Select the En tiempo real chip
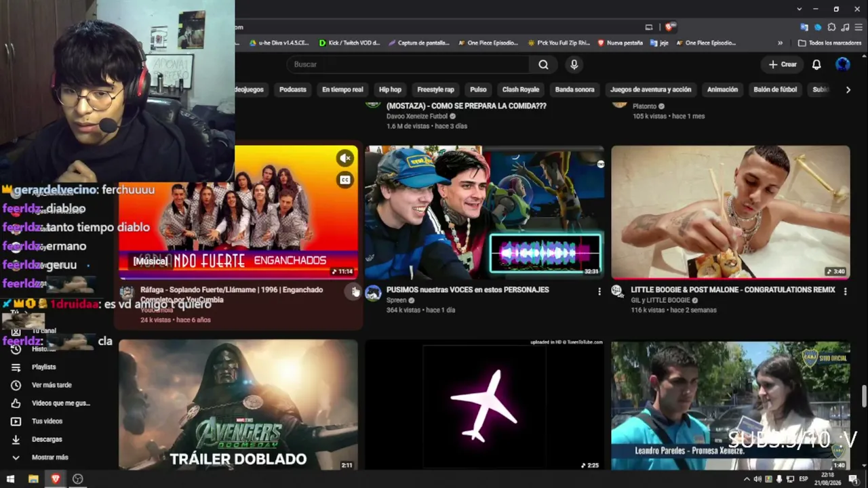868x488 pixels. click(x=342, y=89)
